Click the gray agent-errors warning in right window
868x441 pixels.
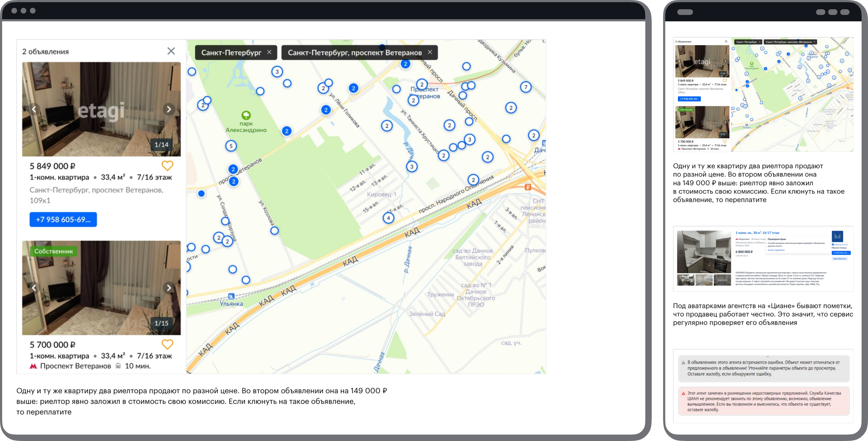[x=764, y=368]
